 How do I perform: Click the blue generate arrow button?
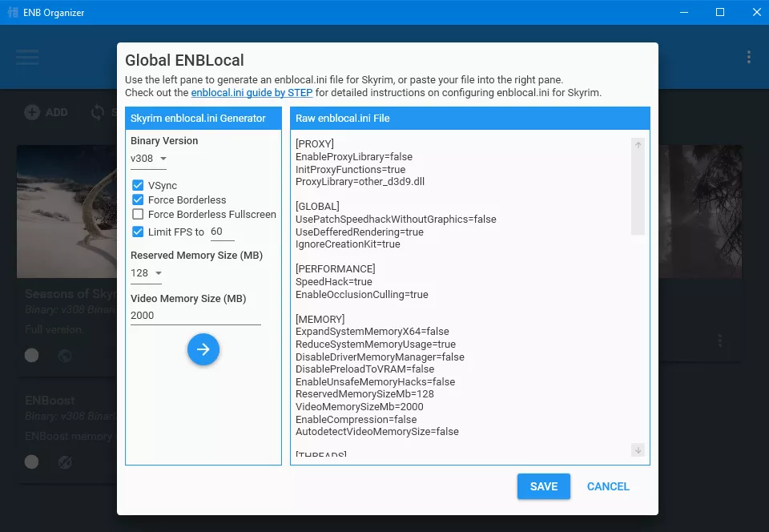coord(203,349)
